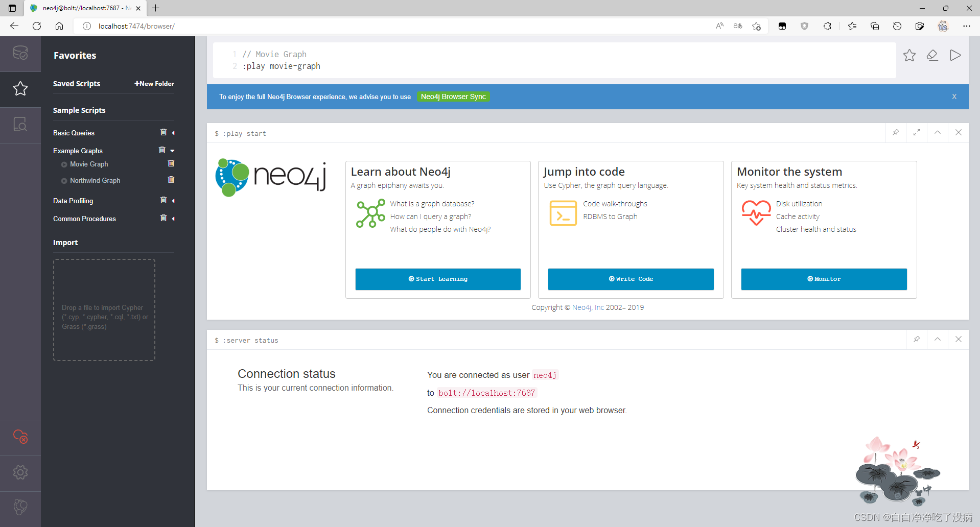This screenshot has height=527, width=980.
Task: Go back in the browser
Action: point(14,26)
